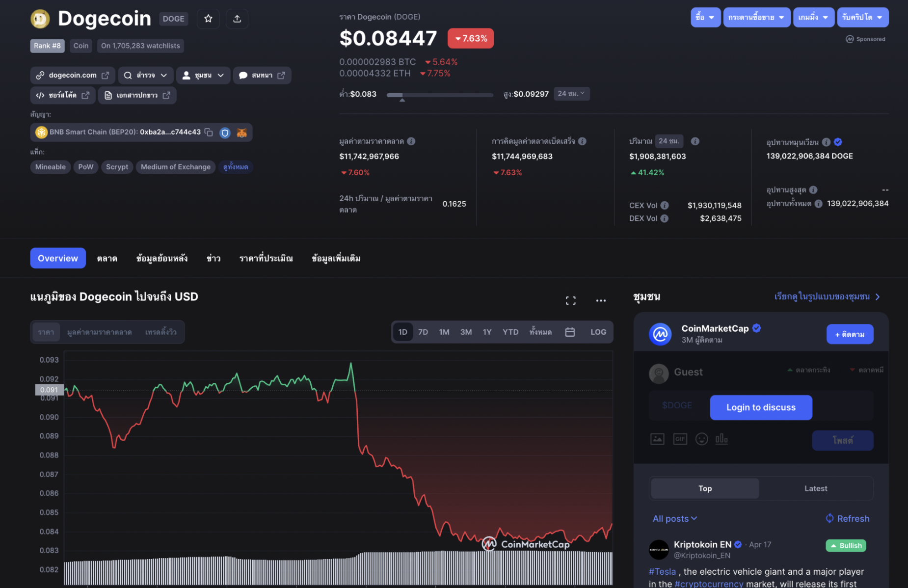This screenshot has width=908, height=588.
Task: Copy the BNB Smart Chain contract address
Action: (x=209, y=132)
